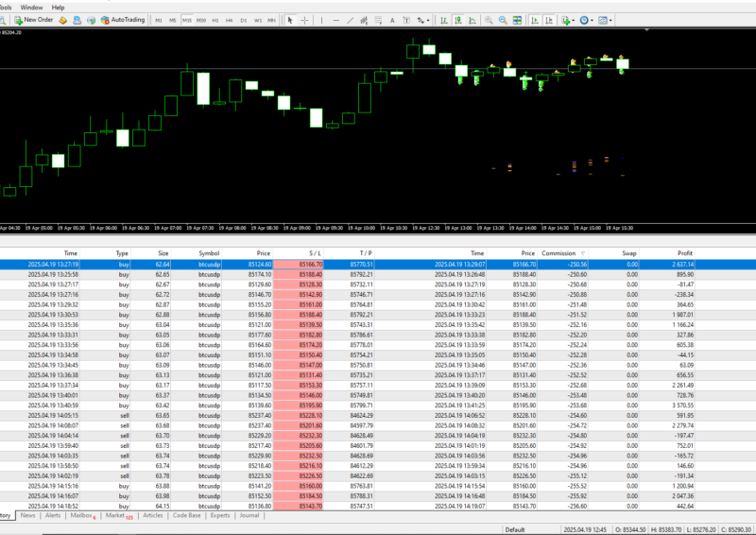Select the crosshair cursor tool
Screen dimensions: 756x535
coord(303,19)
